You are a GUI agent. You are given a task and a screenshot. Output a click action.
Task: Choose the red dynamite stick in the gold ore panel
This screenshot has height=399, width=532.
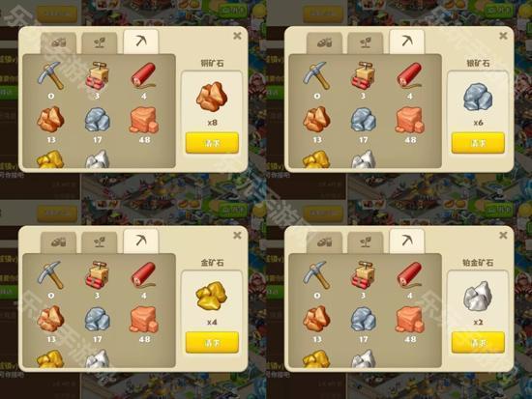(144, 275)
